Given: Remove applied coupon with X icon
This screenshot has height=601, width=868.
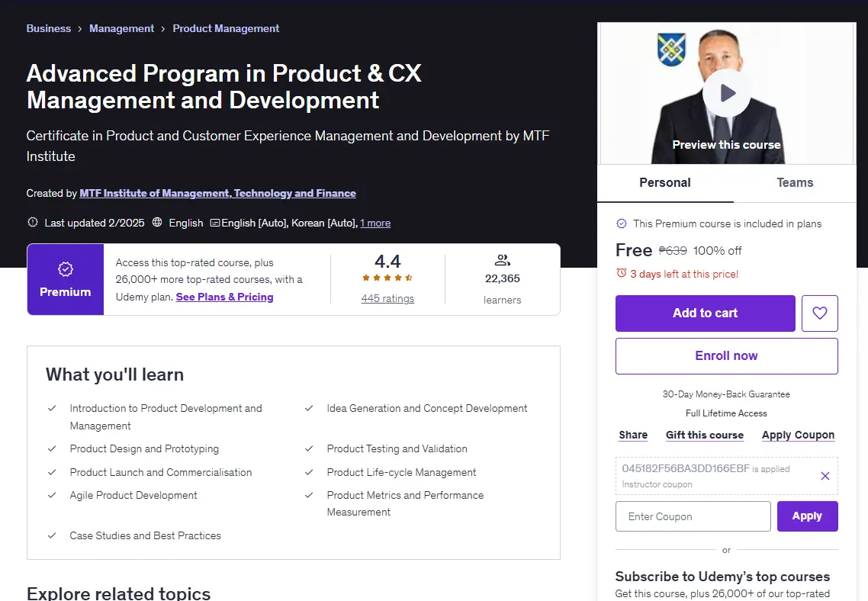Looking at the screenshot, I should (x=825, y=476).
